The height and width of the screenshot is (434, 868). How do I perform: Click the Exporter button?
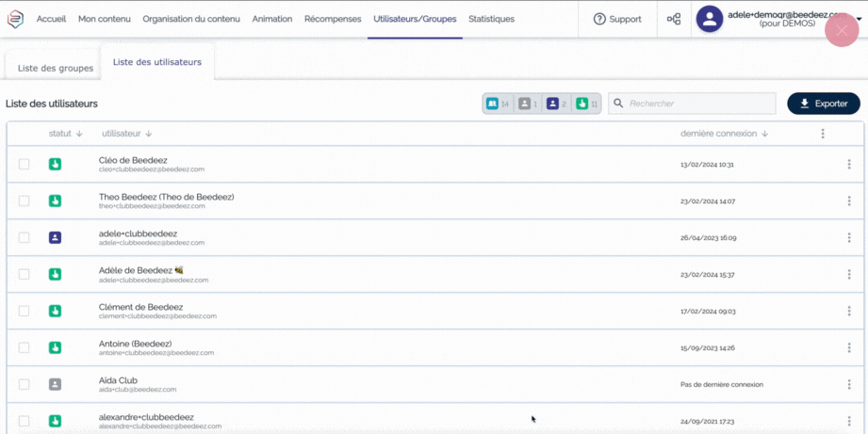pos(823,104)
